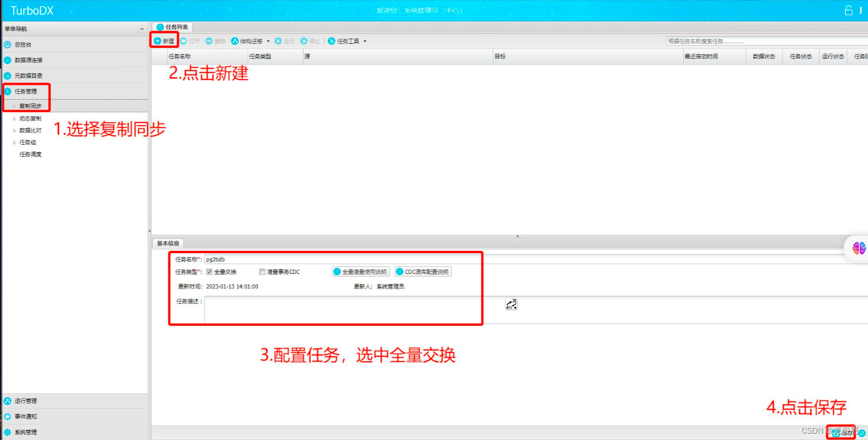868x440 pixels.
Task: Expand the 复制同步 tree node arrow
Action: coord(14,106)
